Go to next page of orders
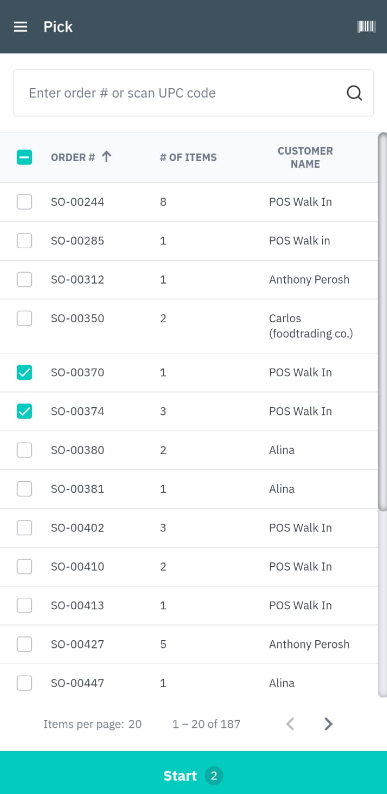 [x=328, y=724]
